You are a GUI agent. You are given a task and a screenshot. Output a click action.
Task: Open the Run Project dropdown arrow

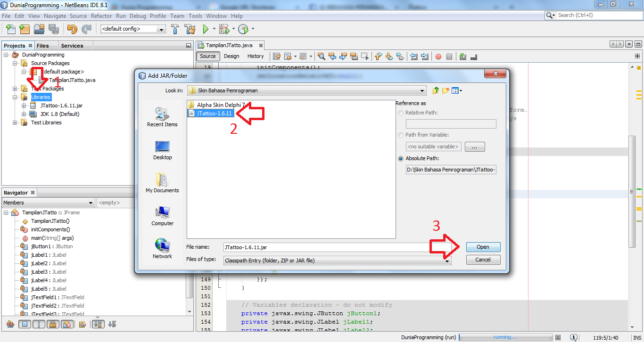point(214,29)
